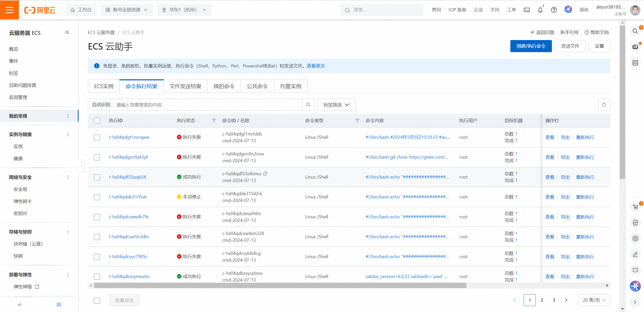Click the 创建/执行命令 button
Screen dimensions: 644x312
click(531, 46)
